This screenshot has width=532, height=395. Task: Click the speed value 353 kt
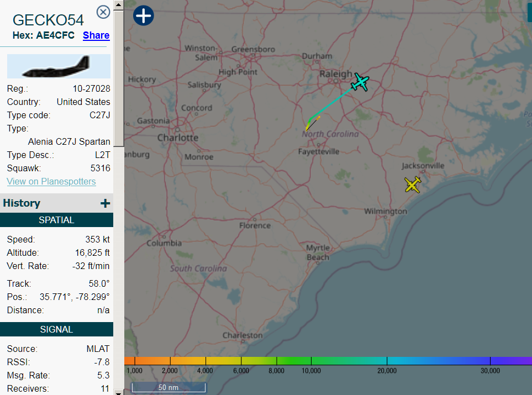point(97,239)
